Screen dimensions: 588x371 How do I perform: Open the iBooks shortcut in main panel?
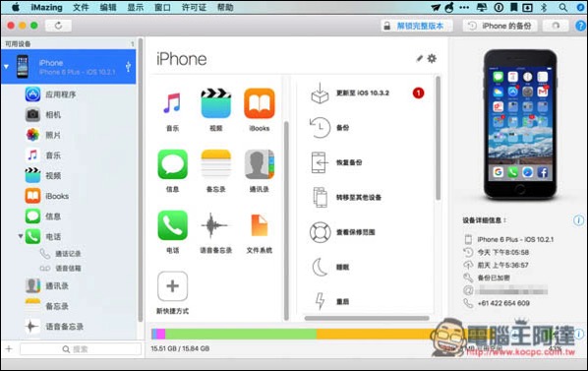[x=260, y=103]
